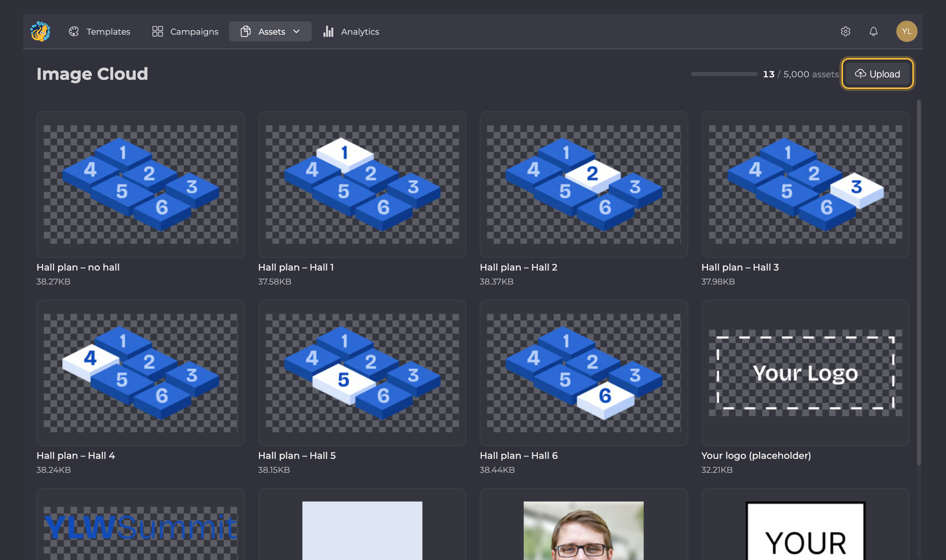Open the Hall plan – Hall 3 image
This screenshot has width=946, height=560.
tap(805, 184)
